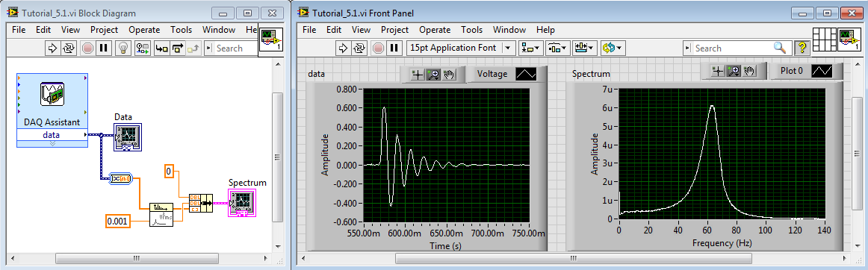868x270 pixels.
Task: Select the pan hand tool on the Spectrum graph
Action: click(749, 71)
